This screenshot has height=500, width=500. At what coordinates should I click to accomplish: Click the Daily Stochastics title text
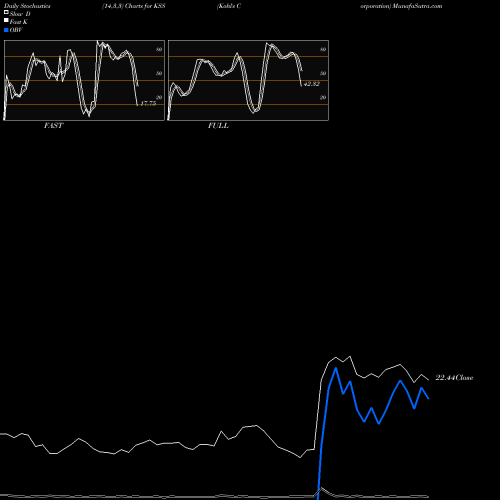[27, 6]
